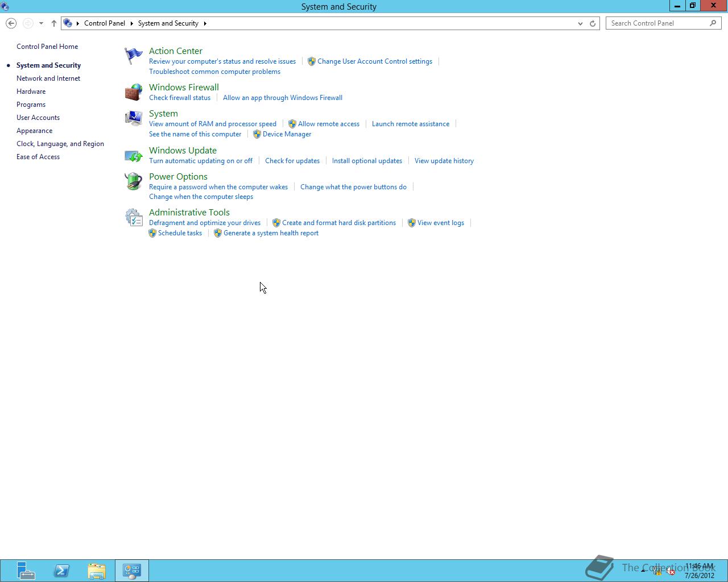Open the User Accounts category
Viewport: 728px width, 582px height.
pos(38,118)
